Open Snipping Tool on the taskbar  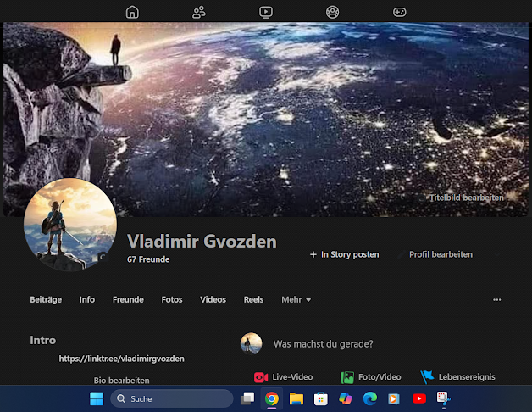[443, 398]
